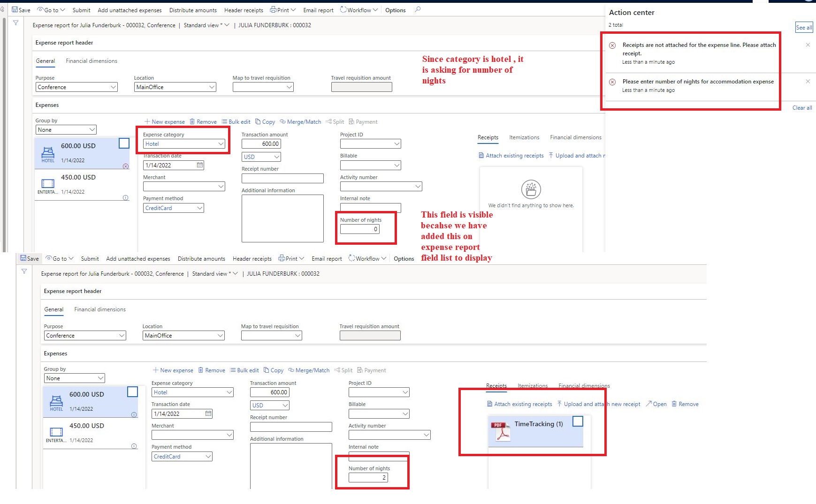Click the entertainment ticket icon in upper form

click(48, 183)
